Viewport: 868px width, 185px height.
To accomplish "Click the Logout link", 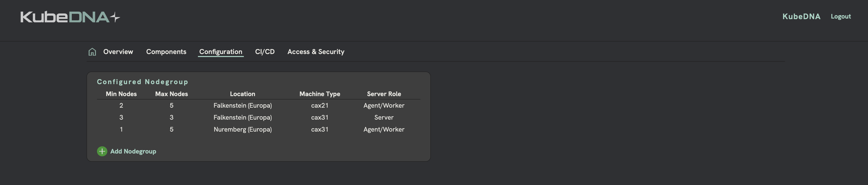I will click(x=841, y=16).
